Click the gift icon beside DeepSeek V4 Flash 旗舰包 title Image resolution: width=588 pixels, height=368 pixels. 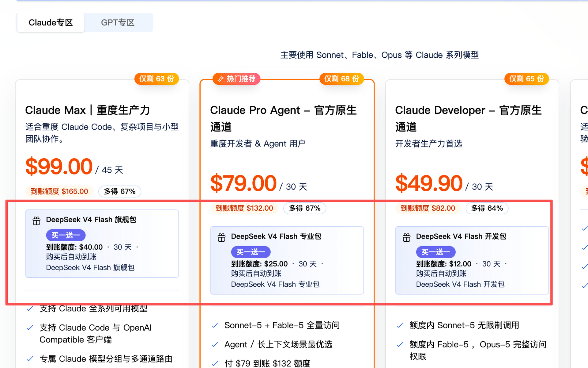pos(36,221)
